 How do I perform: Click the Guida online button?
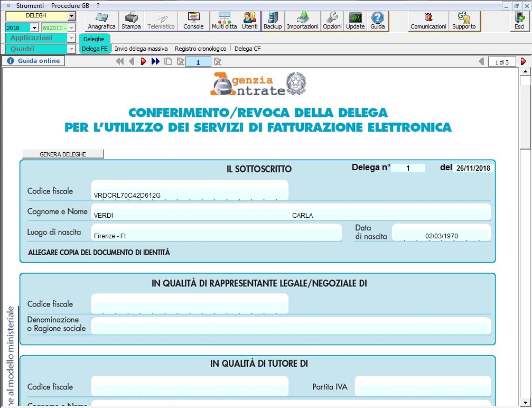[x=33, y=61]
